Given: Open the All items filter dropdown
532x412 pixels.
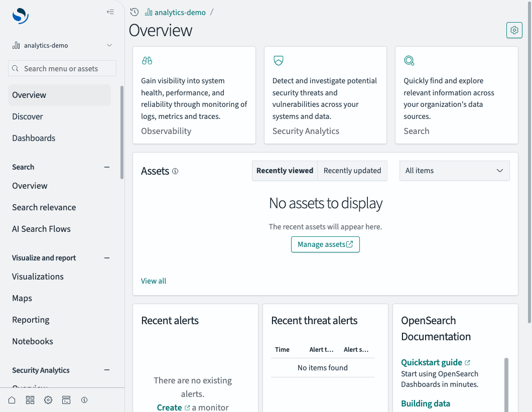Looking at the screenshot, I should coord(455,171).
